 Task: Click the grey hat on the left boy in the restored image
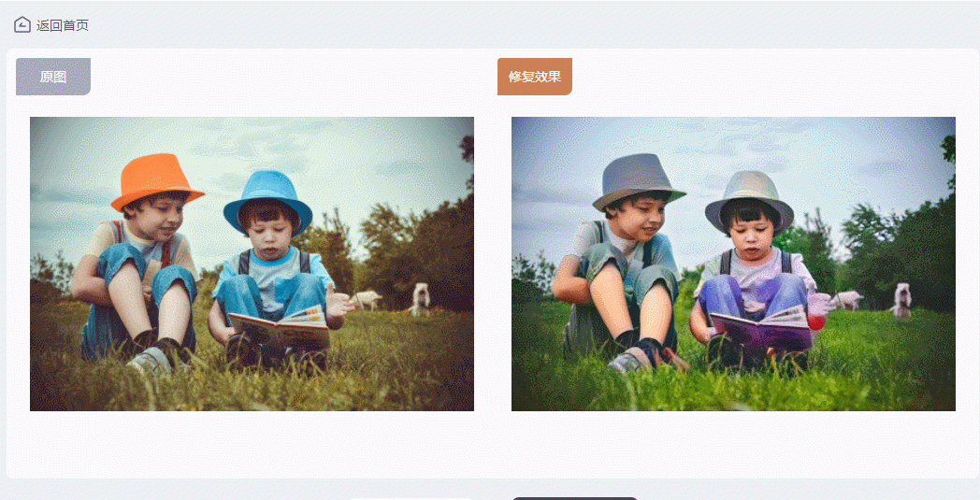coord(638,180)
